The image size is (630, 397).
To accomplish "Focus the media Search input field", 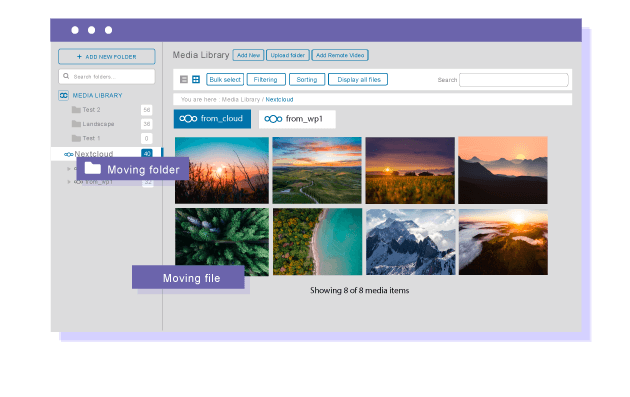I will coord(513,80).
